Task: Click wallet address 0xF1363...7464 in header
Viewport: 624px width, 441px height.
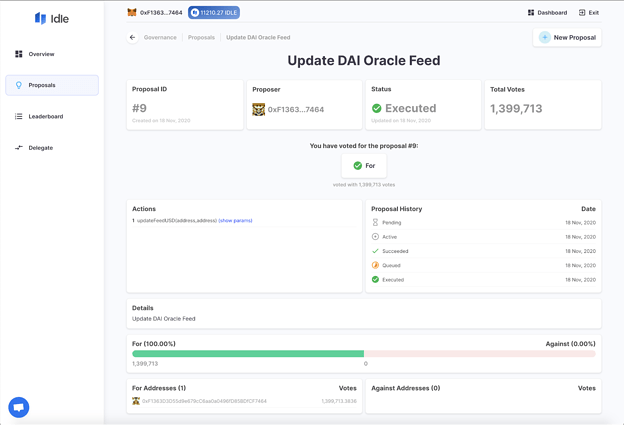Action: 161,13
